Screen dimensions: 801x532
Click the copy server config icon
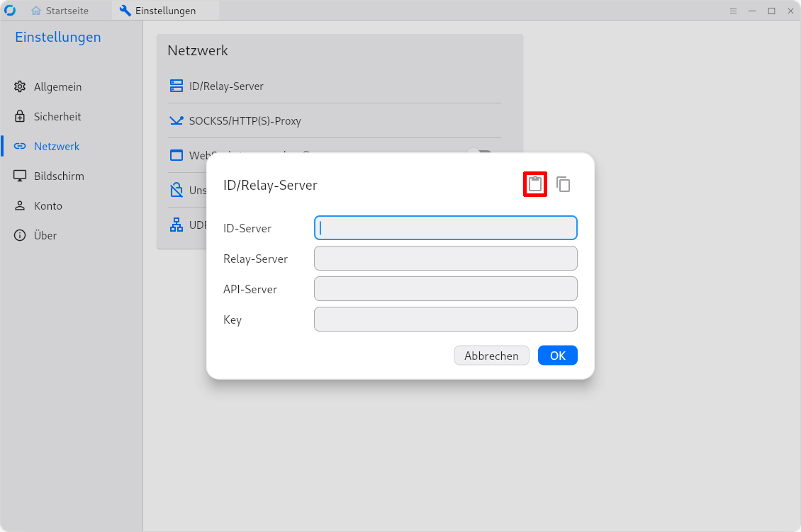coord(564,185)
